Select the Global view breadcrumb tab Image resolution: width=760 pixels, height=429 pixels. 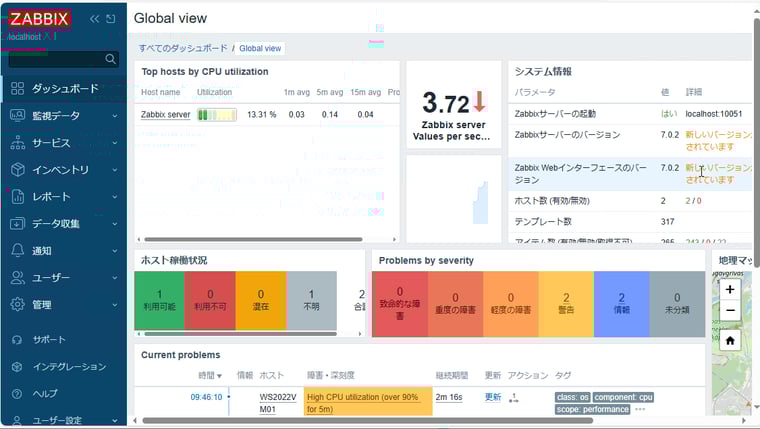pos(260,48)
